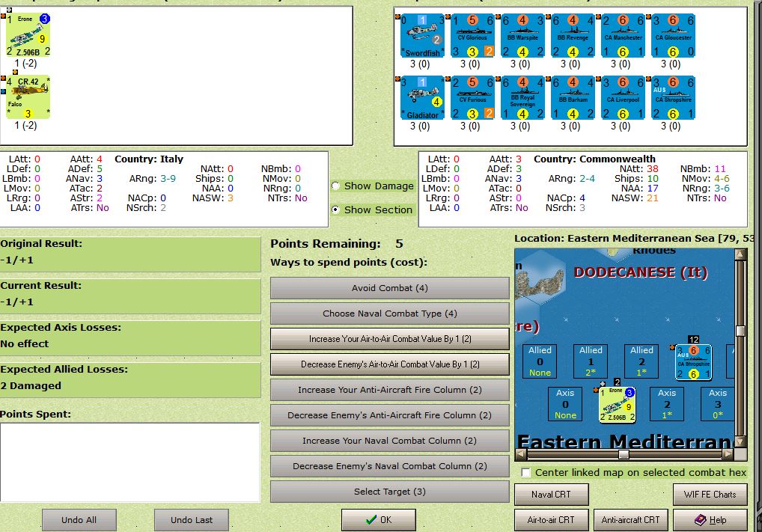Click Choose Naval Combat Type (4)
Screen dimensions: 762x532
(x=390, y=314)
